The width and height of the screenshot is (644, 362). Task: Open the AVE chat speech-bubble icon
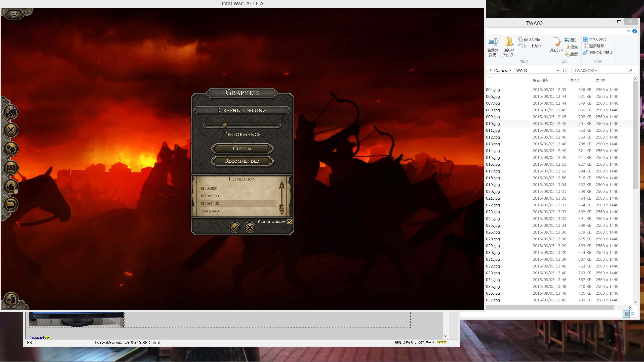14,15
